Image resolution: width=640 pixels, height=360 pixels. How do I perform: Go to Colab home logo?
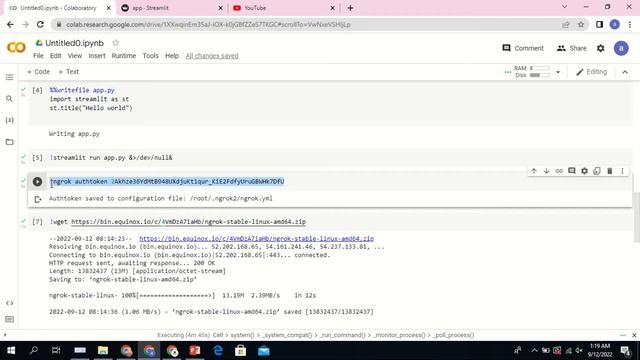click(16, 48)
